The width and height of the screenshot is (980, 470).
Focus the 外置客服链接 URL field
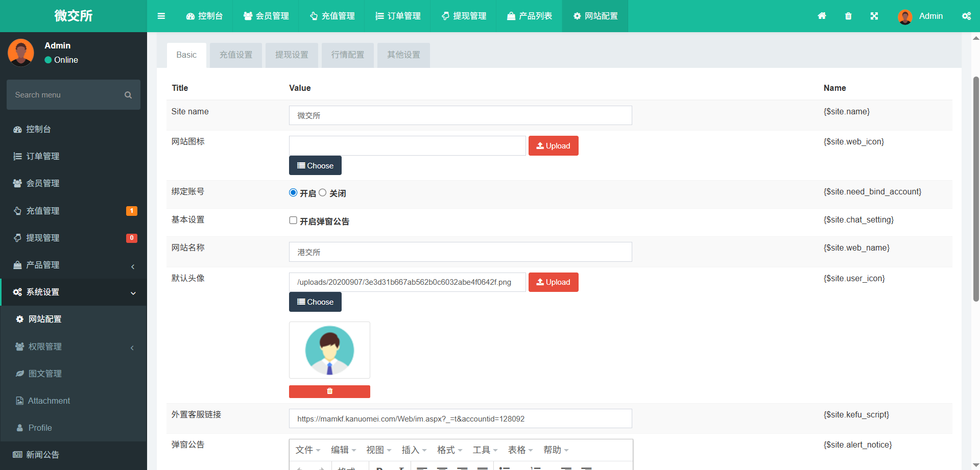click(460, 418)
